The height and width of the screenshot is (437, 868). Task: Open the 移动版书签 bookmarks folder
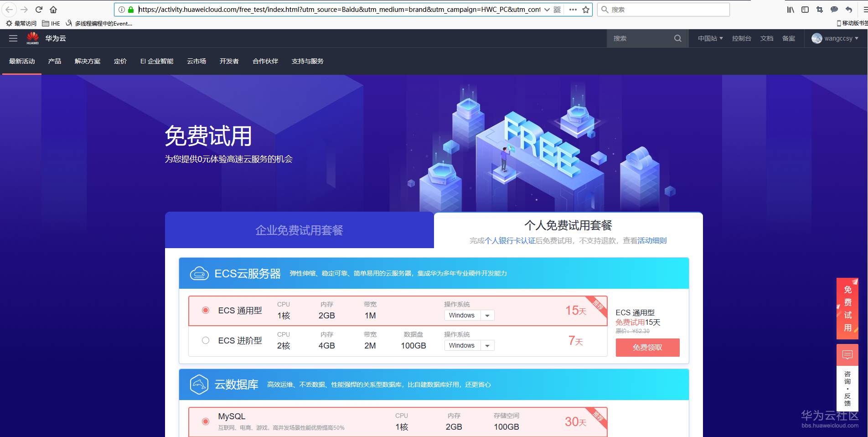tap(852, 23)
